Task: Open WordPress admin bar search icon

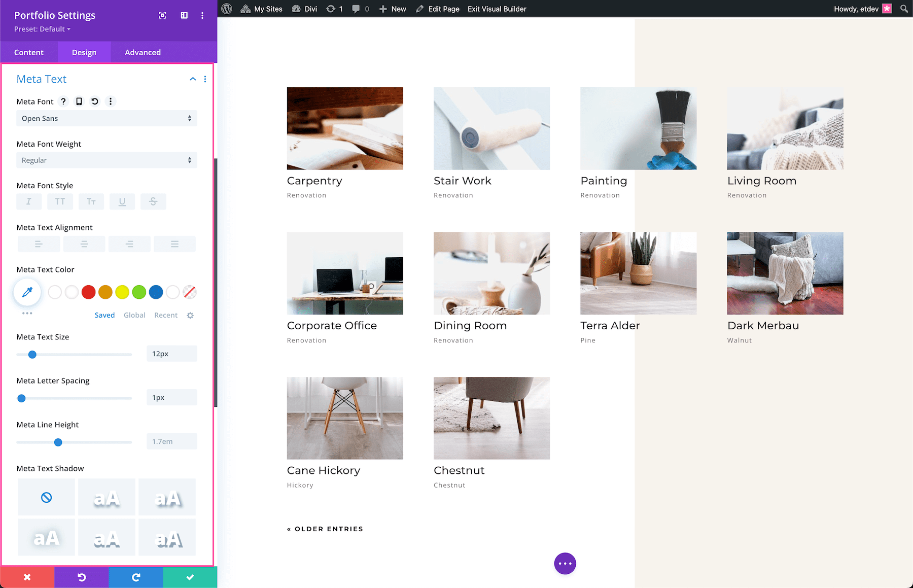Action: pyautogui.click(x=903, y=9)
